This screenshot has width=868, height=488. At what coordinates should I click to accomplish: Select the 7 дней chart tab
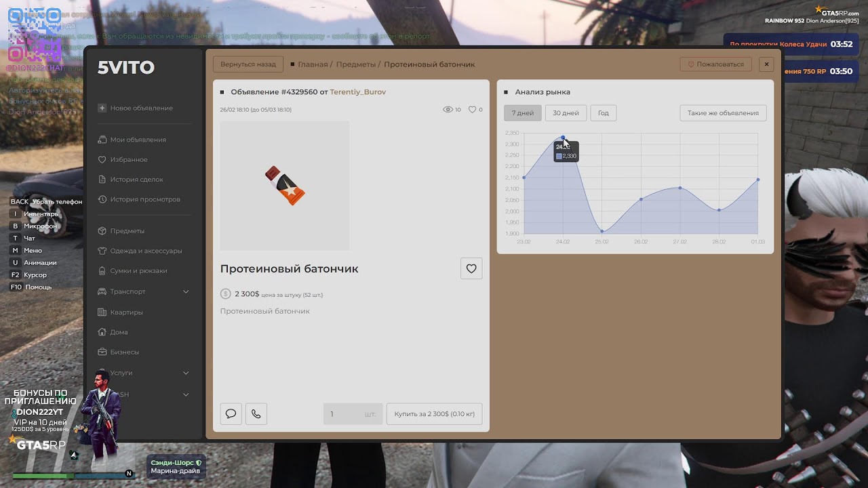[x=523, y=113]
